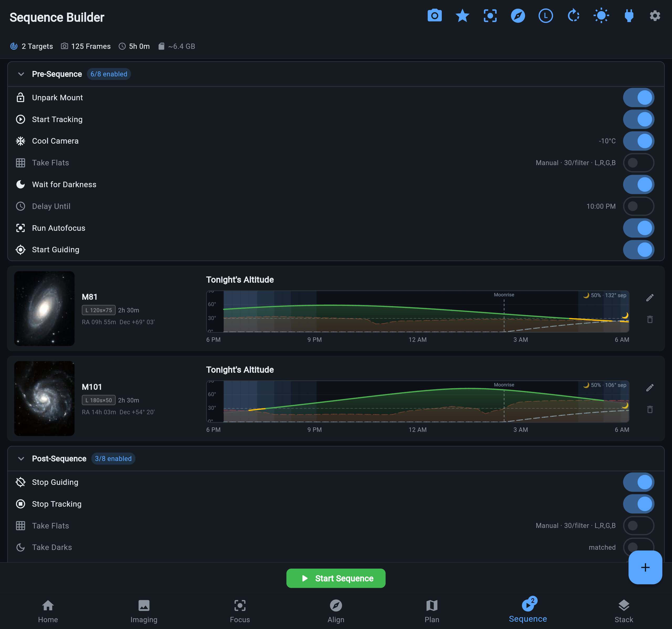672x629 pixels.
Task: Open the camera icon in top toolbar
Action: [x=434, y=16]
